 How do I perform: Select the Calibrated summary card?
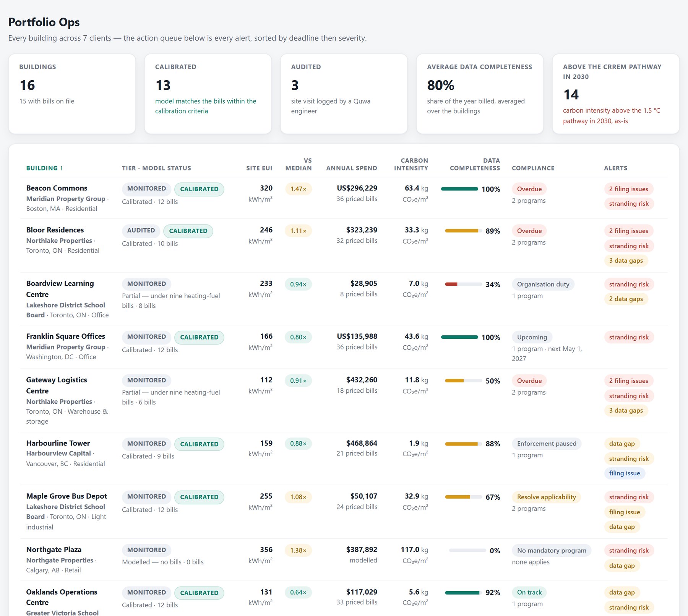tap(208, 94)
